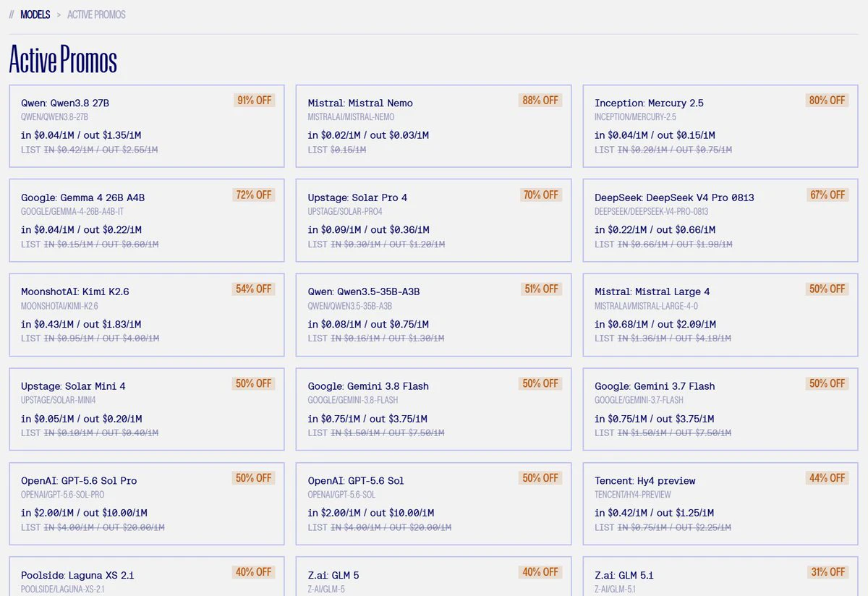Open DeepSeek: DeepSeek V4 Pro 0813
Image resolution: width=868 pixels, height=596 pixels.
(720, 221)
